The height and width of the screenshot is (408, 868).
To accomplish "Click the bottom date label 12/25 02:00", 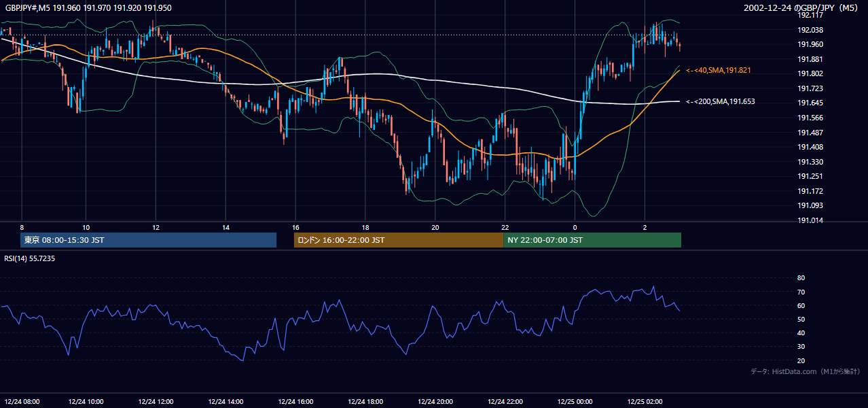I will point(645,402).
